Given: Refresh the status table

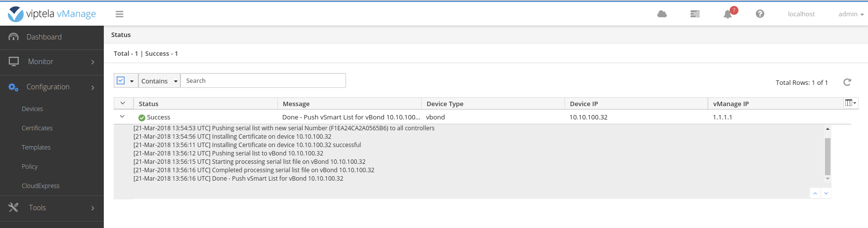Looking at the screenshot, I should (847, 82).
